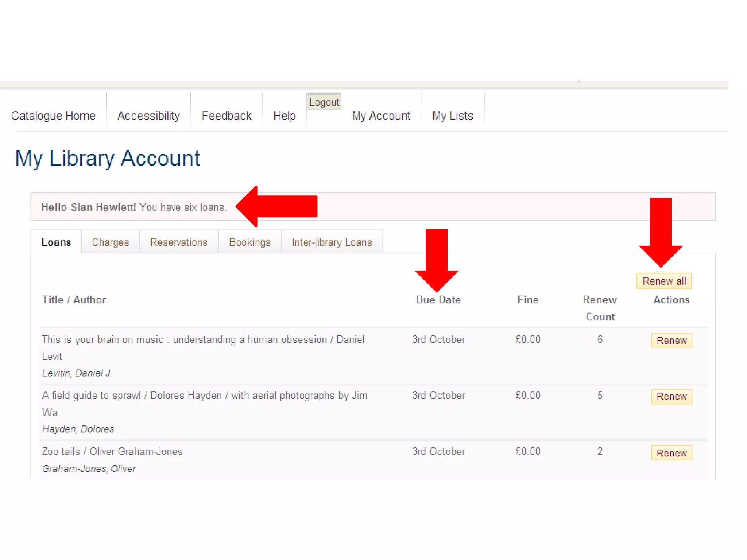Go to the Accessibility page
Screen dimensions: 747x560
[148, 116]
